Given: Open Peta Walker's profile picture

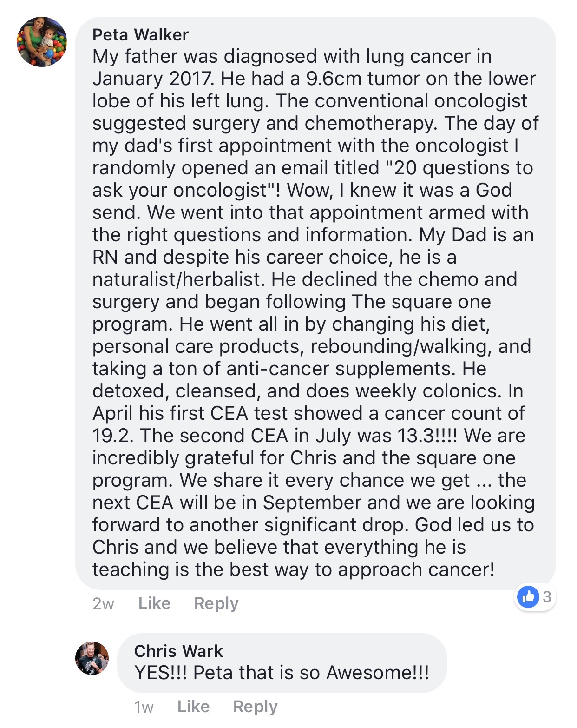Looking at the screenshot, I should tap(42, 42).
